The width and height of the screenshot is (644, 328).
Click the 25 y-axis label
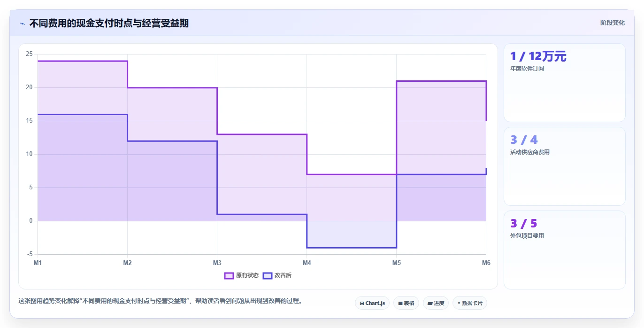(x=29, y=54)
